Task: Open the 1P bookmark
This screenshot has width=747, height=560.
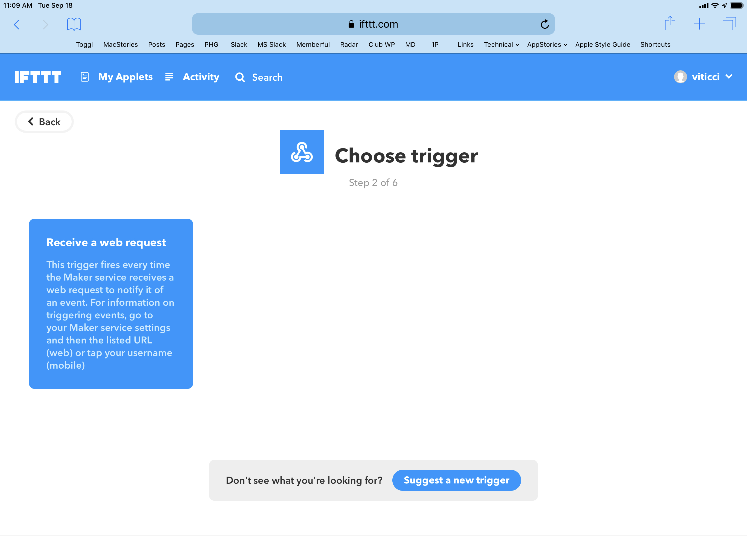Action: (x=435, y=45)
